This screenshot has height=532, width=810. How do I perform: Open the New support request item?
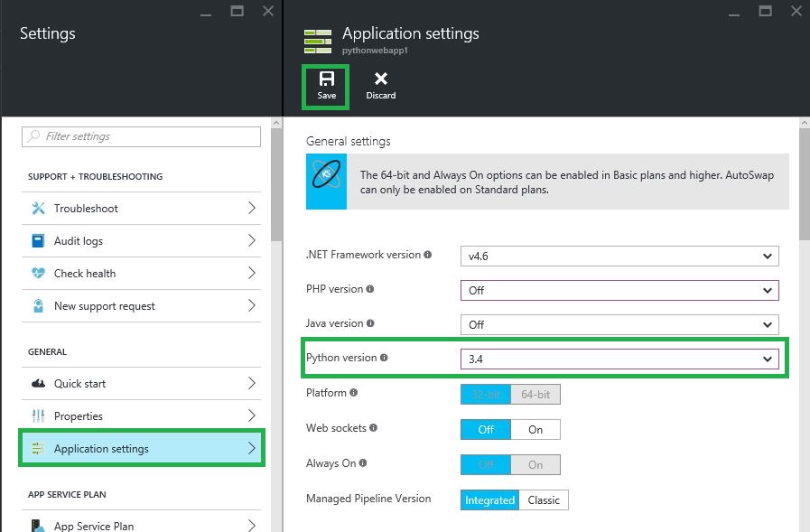pyautogui.click(x=141, y=306)
